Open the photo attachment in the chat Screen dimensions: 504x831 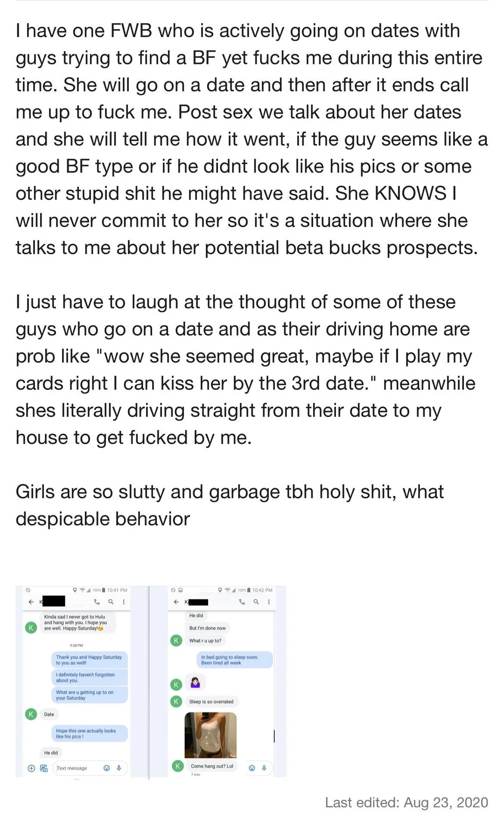[x=210, y=735]
